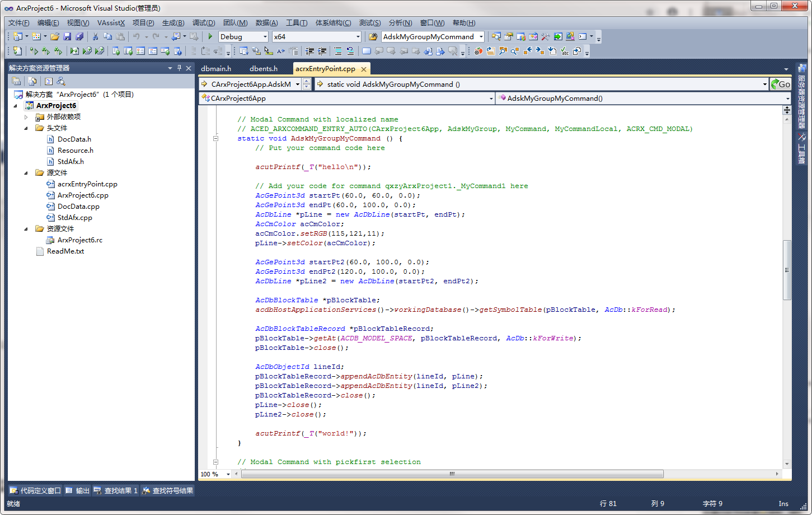Click the Undo icon
812x515 pixels.
136,36
